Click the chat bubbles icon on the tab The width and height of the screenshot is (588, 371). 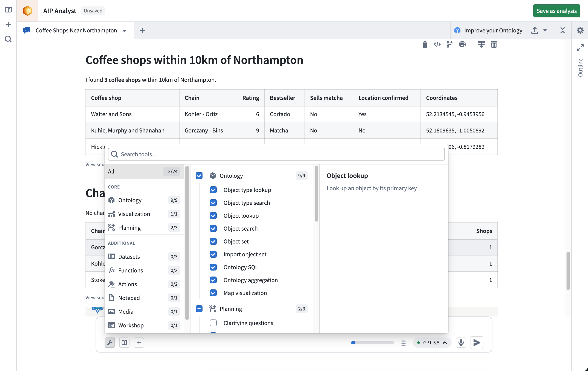(27, 30)
